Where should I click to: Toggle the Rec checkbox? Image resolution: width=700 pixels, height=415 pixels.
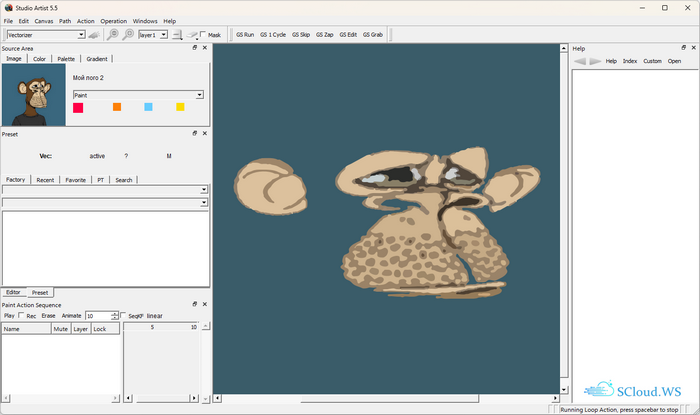click(21, 315)
